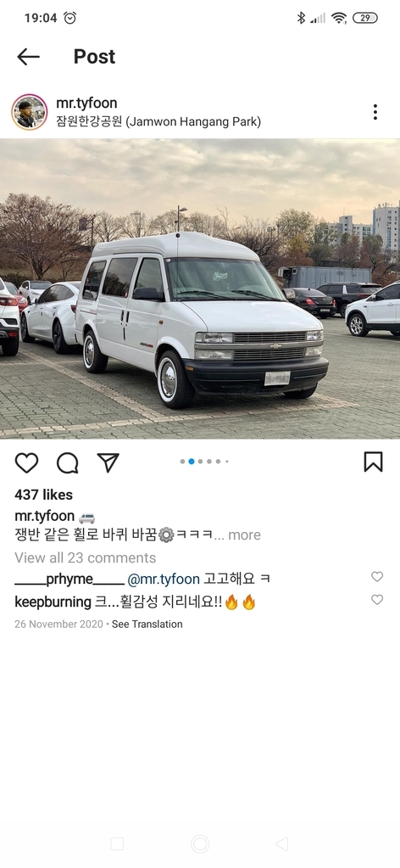Tap the back arrow icon
This screenshot has height=868, width=400.
tap(28, 57)
